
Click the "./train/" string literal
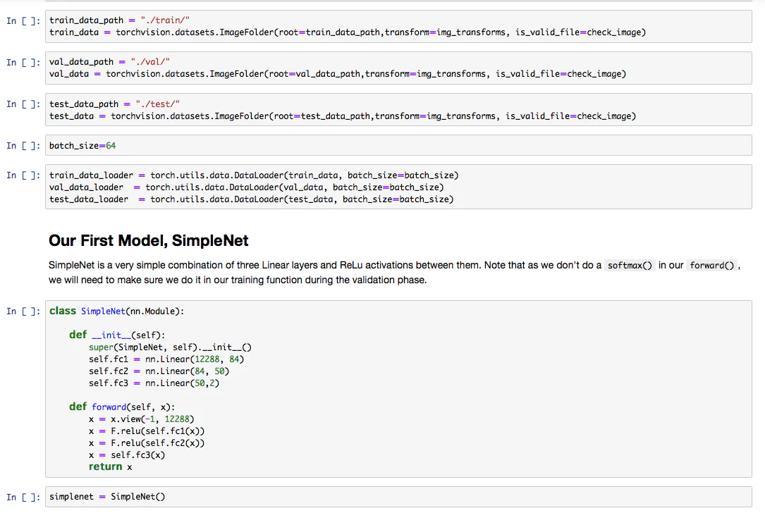(x=165, y=20)
